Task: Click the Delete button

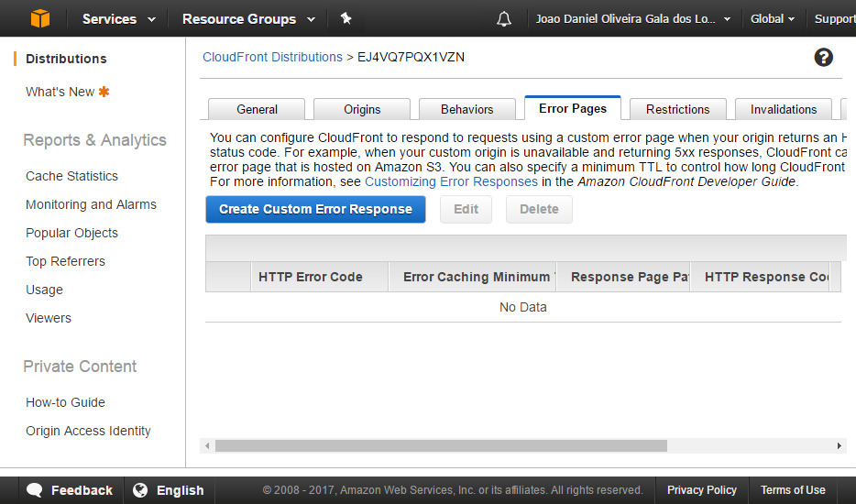Action: tap(539, 209)
